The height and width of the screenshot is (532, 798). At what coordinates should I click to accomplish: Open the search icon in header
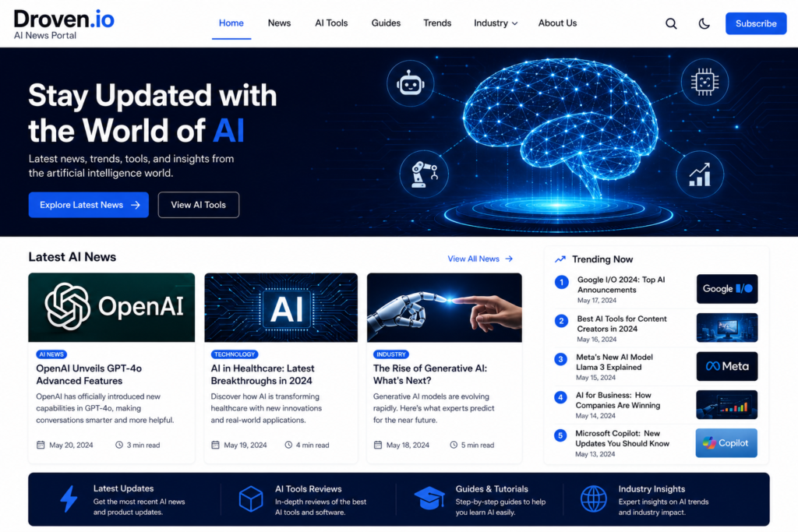coord(671,23)
